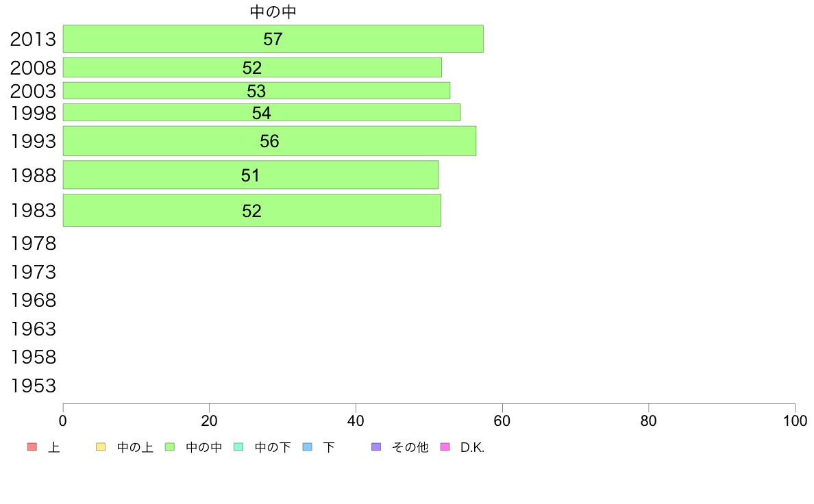Click the 100 axis tick label
The height and width of the screenshot is (504, 814).
coord(795,421)
